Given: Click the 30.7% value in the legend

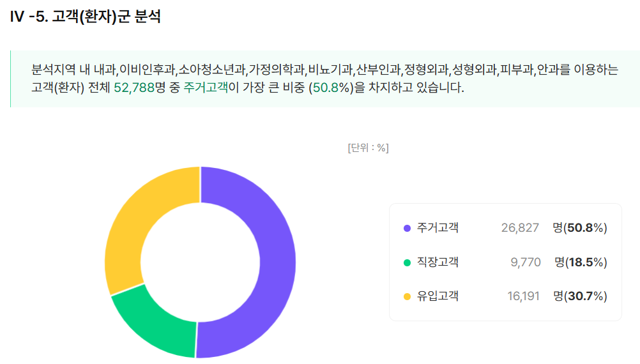Looking at the screenshot, I should (584, 296).
